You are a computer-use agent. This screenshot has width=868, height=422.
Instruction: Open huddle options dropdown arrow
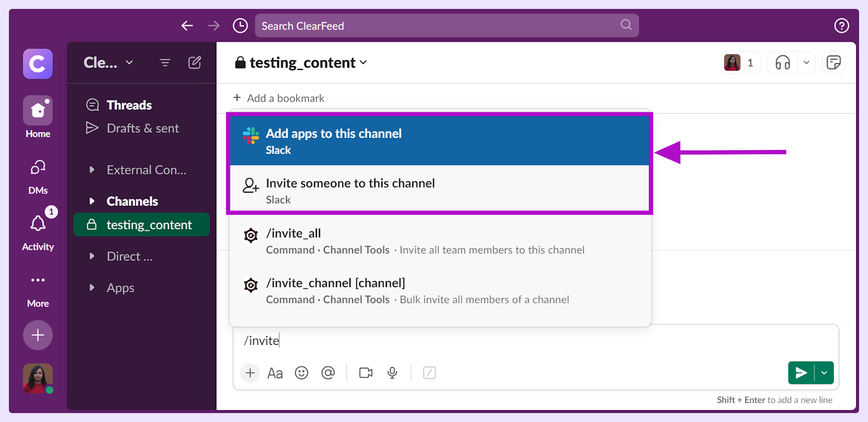tap(806, 63)
